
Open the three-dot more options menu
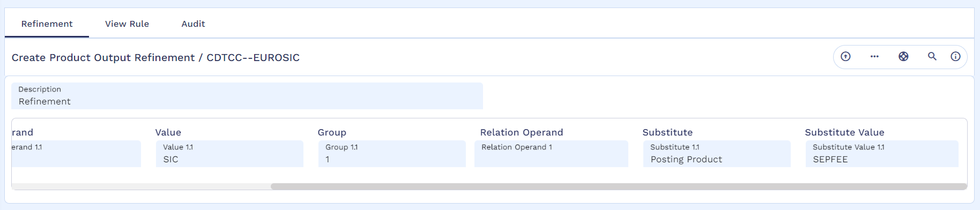[874, 56]
